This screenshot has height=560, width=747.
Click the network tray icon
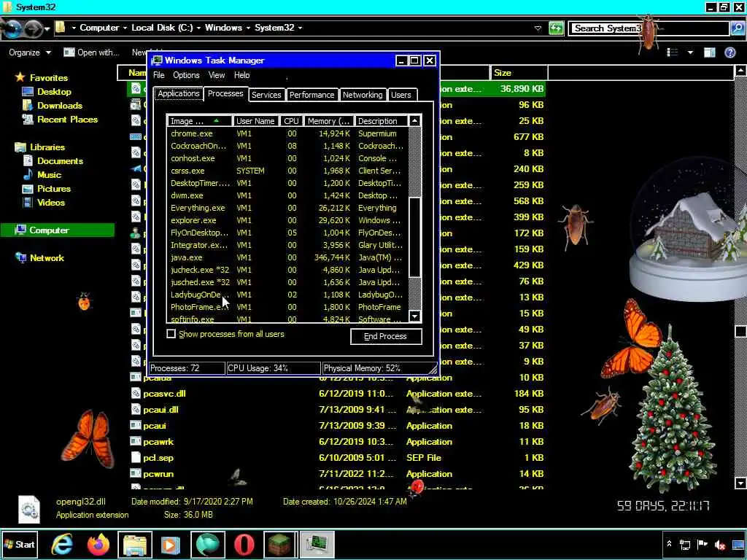click(x=685, y=545)
